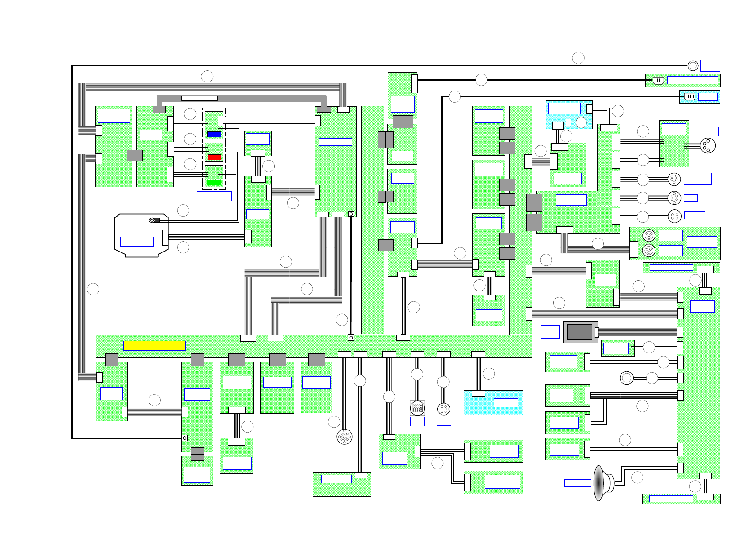
Task: Select the white label on the thick gray cable
Action: (199, 98)
